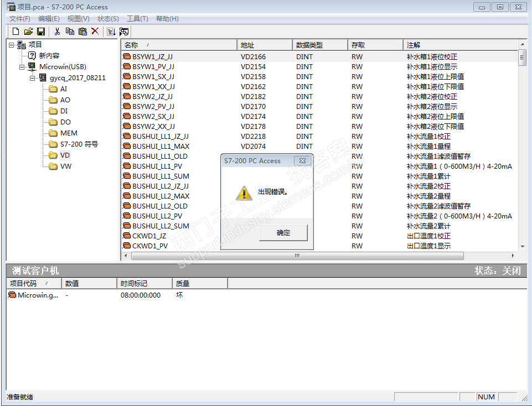Open the S7-200 符号 folder
The width and height of the screenshot is (532, 406).
[74, 144]
